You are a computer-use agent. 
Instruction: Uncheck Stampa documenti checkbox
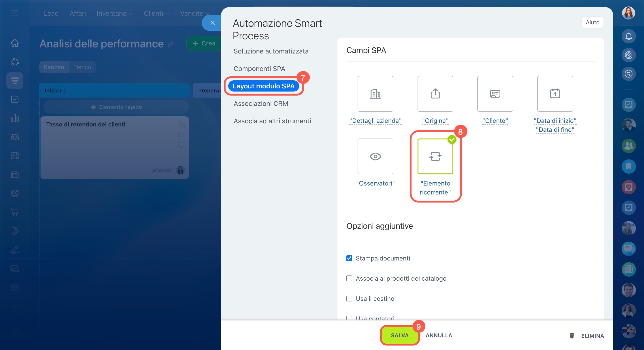click(x=349, y=258)
